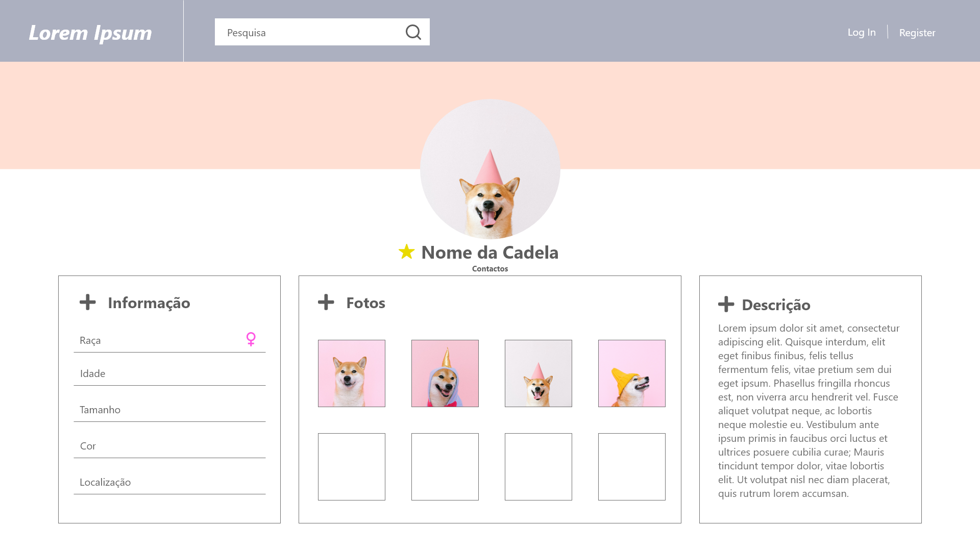This screenshot has width=980, height=551.
Task: Open the Log In link
Action: pos(862,32)
